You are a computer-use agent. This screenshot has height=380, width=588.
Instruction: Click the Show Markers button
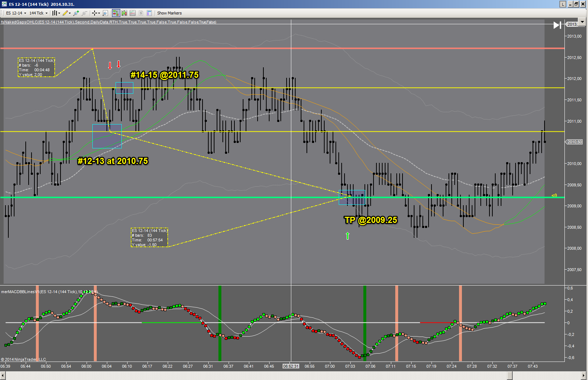[x=170, y=13]
